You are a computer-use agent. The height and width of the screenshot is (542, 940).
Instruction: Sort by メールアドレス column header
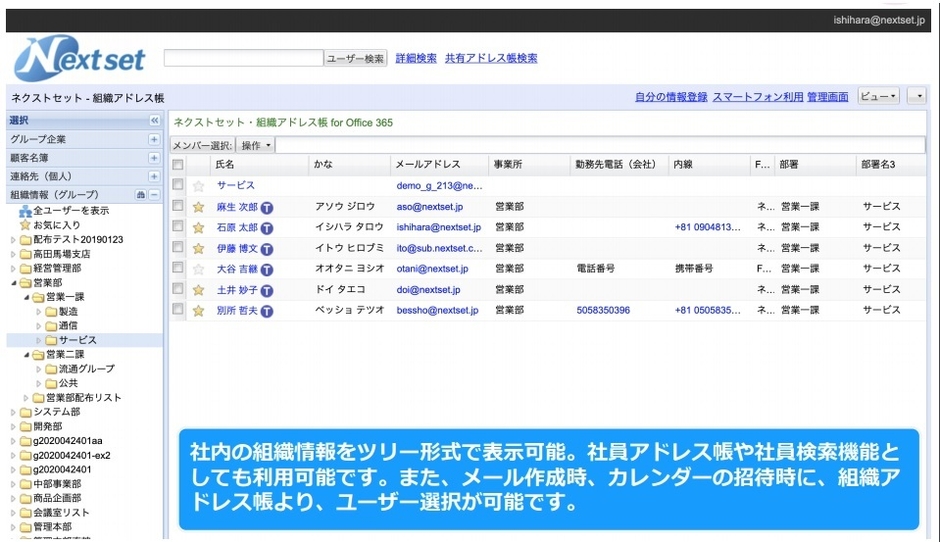pos(439,164)
